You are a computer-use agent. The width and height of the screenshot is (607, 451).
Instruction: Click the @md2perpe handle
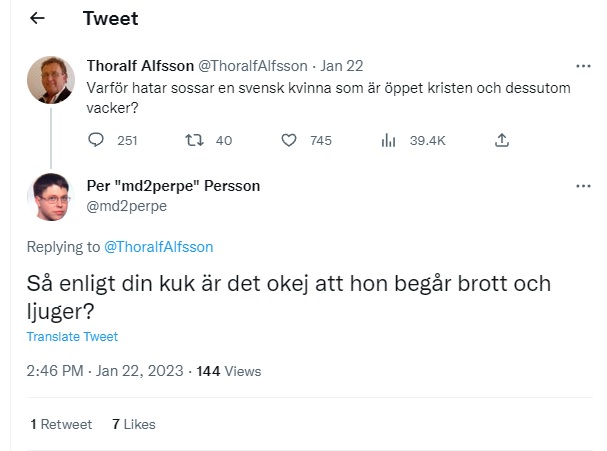pyautogui.click(x=126, y=206)
